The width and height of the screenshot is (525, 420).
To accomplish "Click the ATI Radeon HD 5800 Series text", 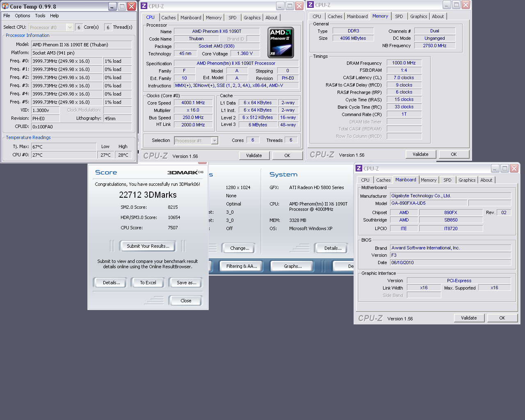I will [317, 187].
